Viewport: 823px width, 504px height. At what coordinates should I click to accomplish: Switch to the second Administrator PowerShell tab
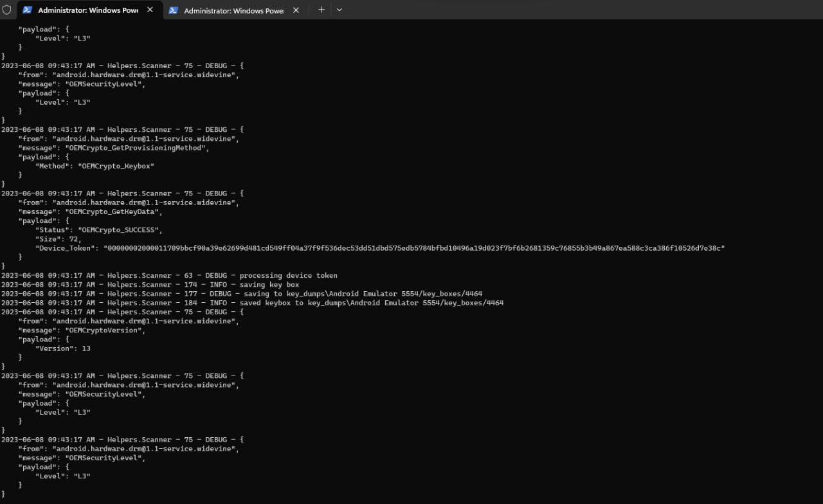pyautogui.click(x=234, y=10)
